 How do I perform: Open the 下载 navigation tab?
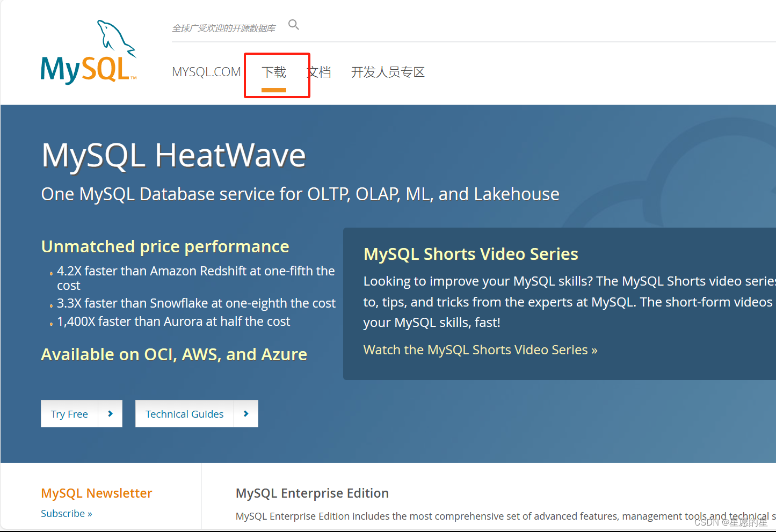[x=274, y=72]
